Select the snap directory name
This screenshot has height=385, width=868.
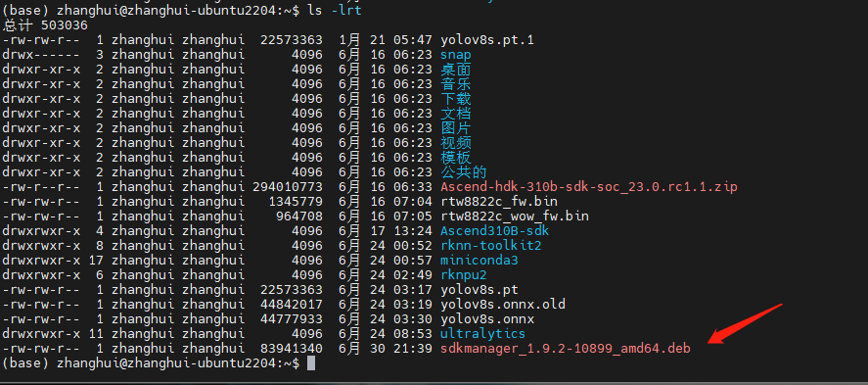[x=456, y=55]
